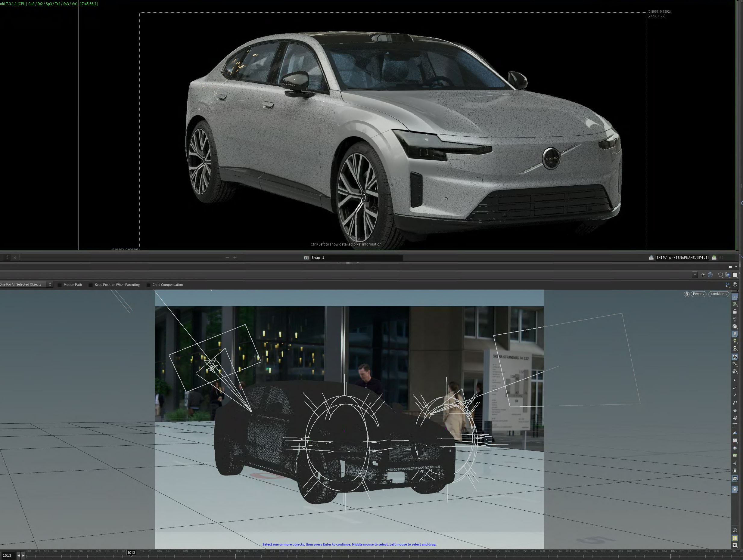Click the green download disk icon
The width and height of the screenshot is (743, 560).
pos(714,258)
